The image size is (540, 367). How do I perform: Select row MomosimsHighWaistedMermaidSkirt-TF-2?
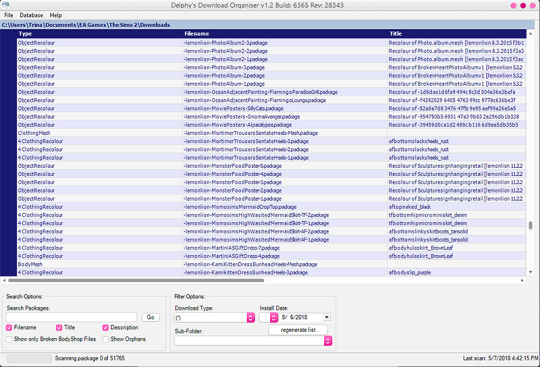(271, 215)
